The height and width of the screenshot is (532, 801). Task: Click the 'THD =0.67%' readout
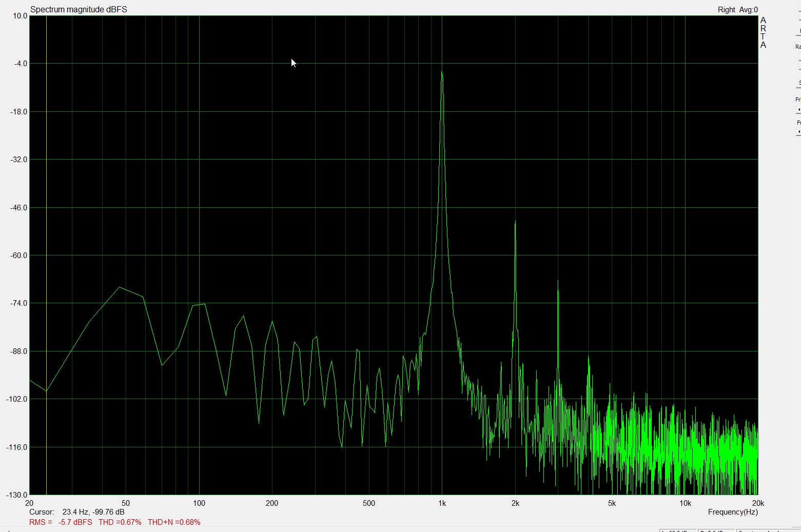point(120,522)
